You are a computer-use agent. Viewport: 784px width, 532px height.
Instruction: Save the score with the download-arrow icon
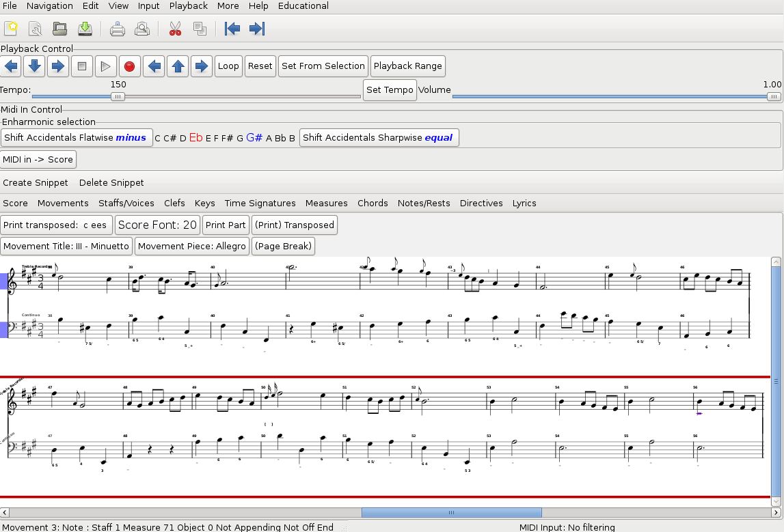tap(85, 29)
